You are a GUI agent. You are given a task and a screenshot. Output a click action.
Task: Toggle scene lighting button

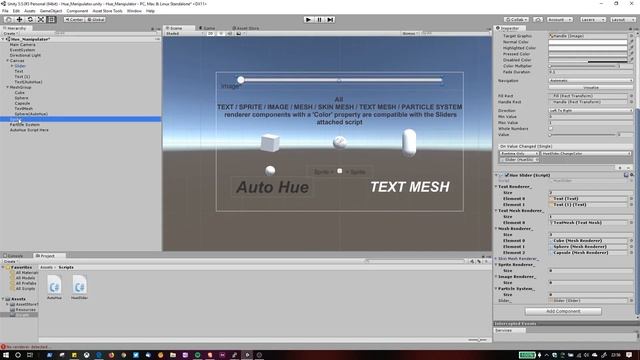tap(221, 33)
